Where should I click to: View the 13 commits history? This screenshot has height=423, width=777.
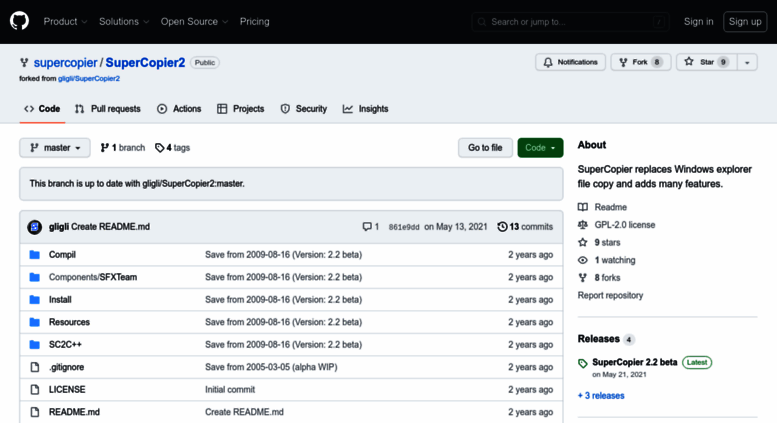(x=525, y=227)
